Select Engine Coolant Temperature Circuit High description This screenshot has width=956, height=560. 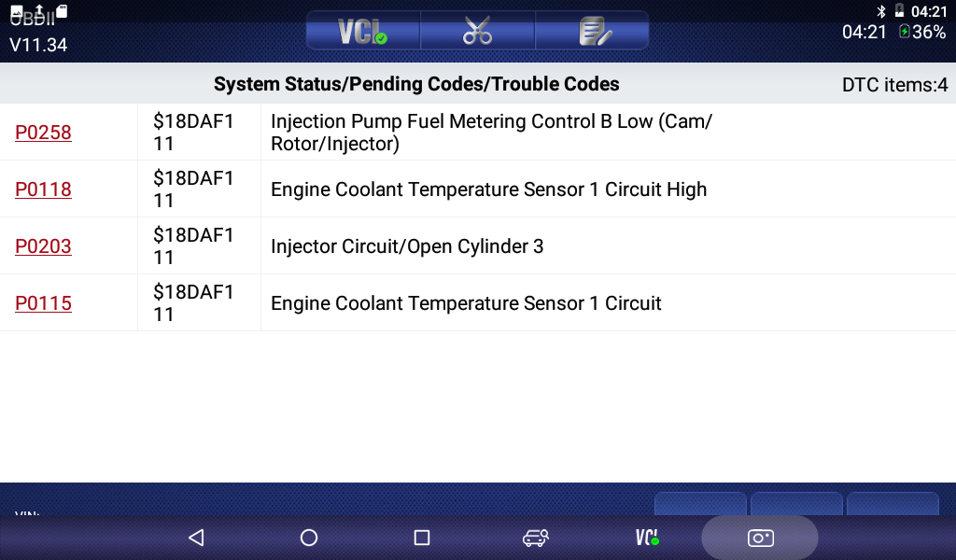[x=488, y=189]
